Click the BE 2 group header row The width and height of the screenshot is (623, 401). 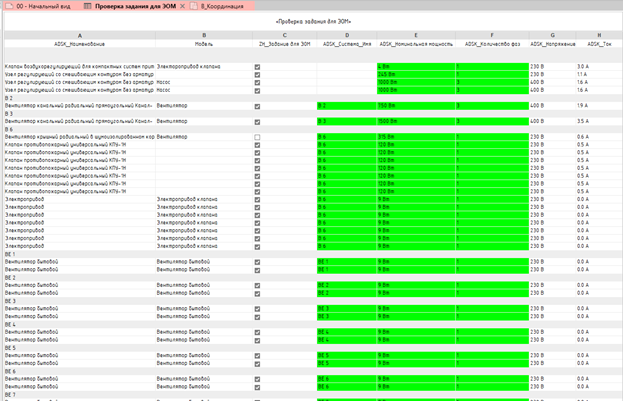[x=313, y=277]
